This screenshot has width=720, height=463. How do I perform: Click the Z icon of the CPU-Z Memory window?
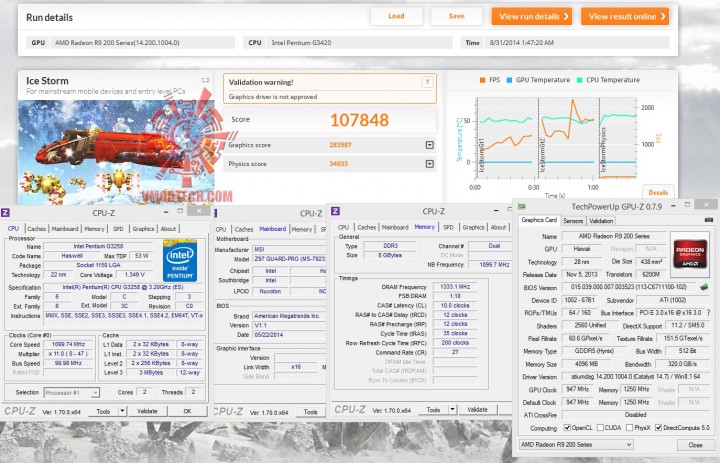(x=335, y=211)
